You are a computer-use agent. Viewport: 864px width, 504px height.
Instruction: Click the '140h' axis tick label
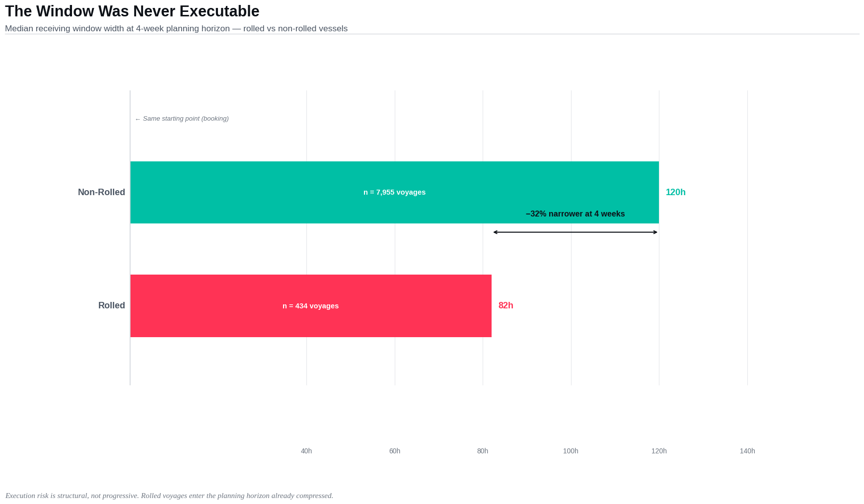747,451
